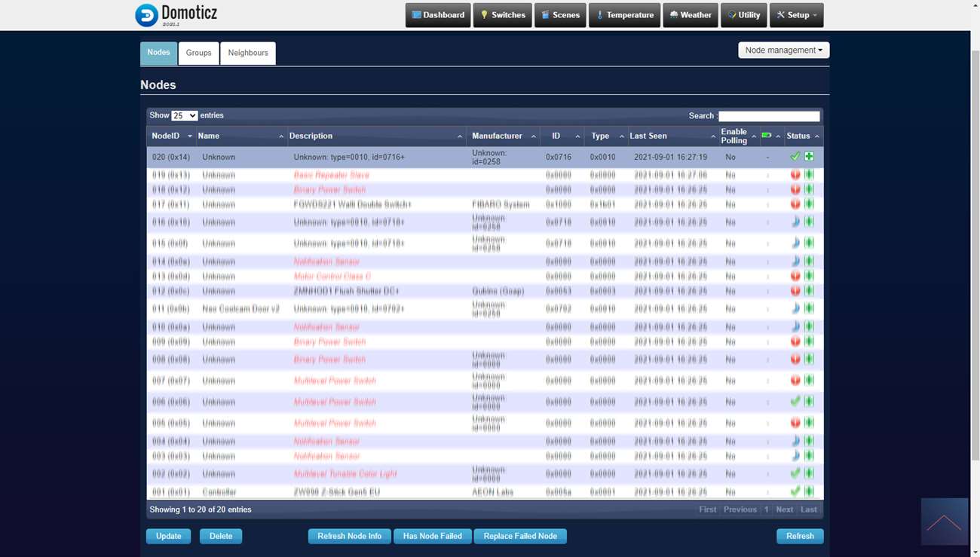Sort nodes by Manufacturer column
Viewport: 980px width, 557px height.
coord(503,136)
